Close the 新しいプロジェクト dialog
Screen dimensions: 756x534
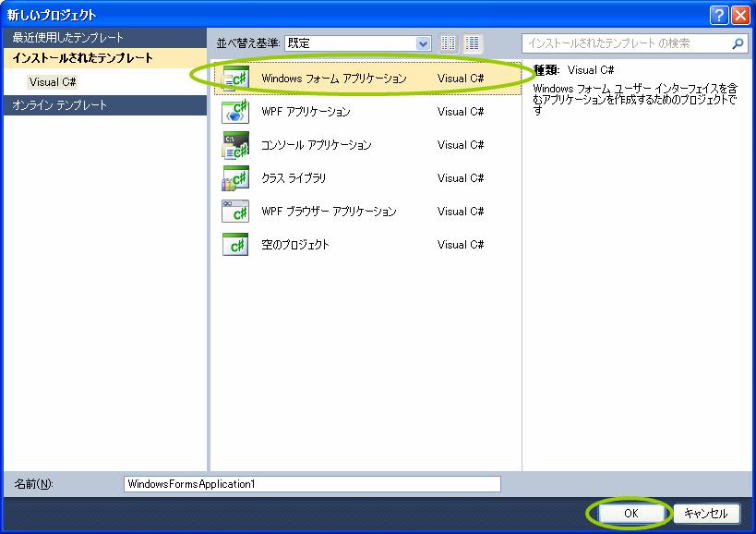click(740, 16)
